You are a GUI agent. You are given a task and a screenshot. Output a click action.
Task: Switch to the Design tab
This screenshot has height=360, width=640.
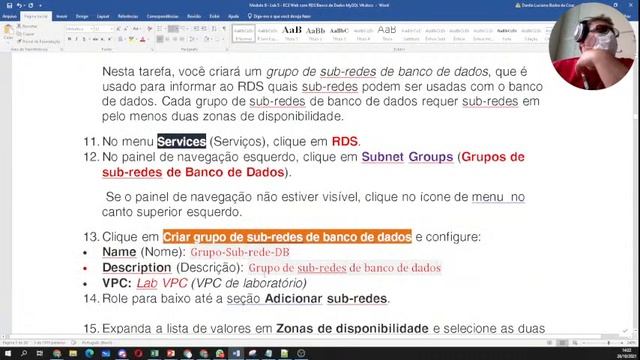[82, 16]
